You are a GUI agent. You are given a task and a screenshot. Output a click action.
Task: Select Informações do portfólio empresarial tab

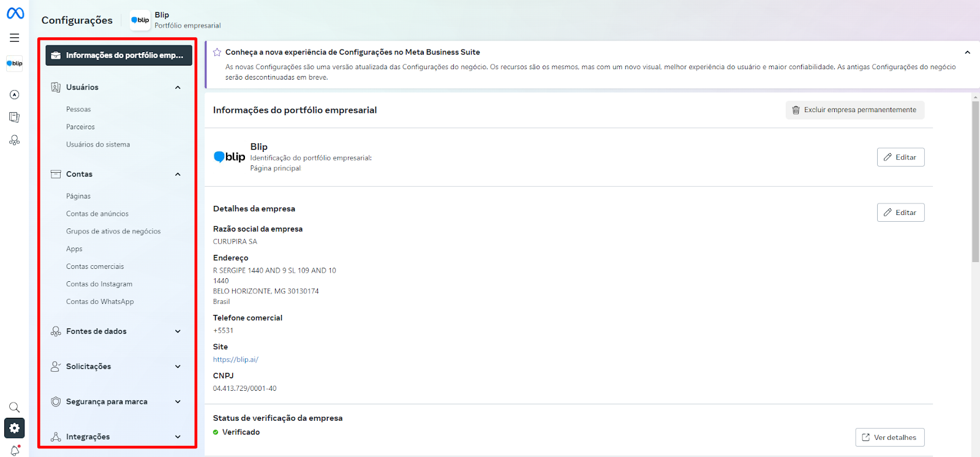point(119,55)
